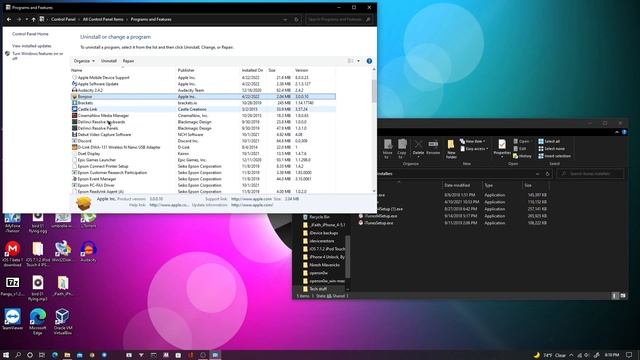The height and width of the screenshot is (360, 640).
Task: Select the Duet Display row
Action: click(203, 153)
